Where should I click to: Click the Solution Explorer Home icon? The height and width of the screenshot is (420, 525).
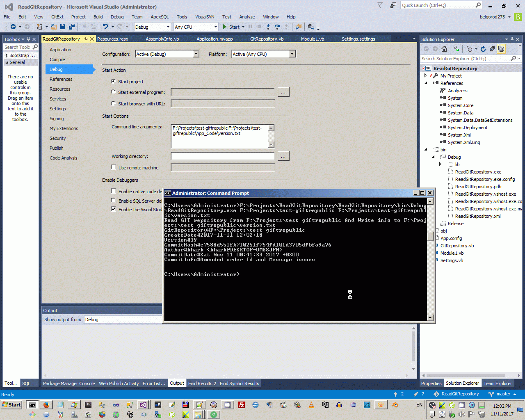point(444,49)
